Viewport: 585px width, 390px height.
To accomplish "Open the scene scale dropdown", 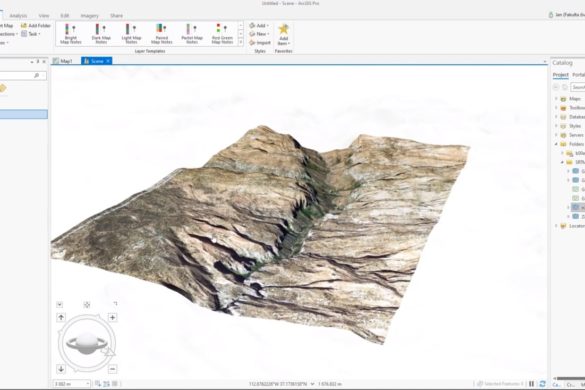I will point(88,384).
